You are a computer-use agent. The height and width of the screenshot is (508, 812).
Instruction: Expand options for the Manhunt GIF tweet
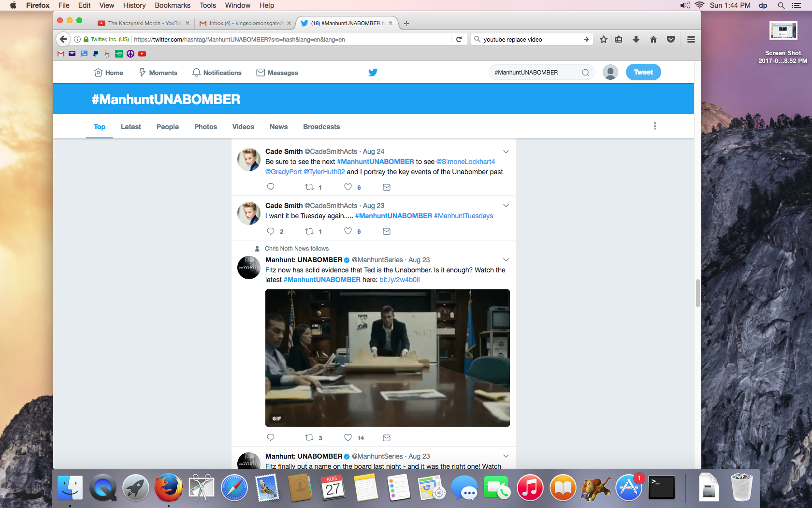coord(506,260)
